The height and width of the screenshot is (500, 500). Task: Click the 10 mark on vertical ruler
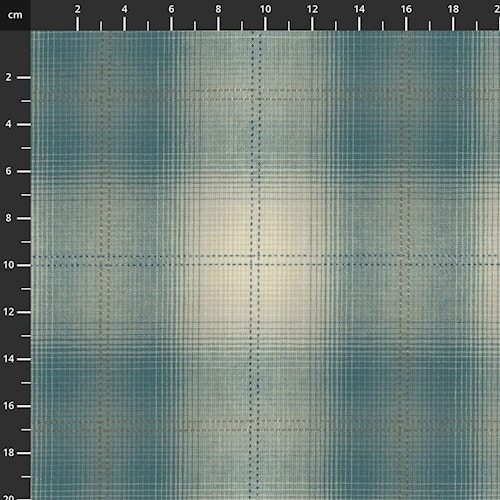(8, 265)
